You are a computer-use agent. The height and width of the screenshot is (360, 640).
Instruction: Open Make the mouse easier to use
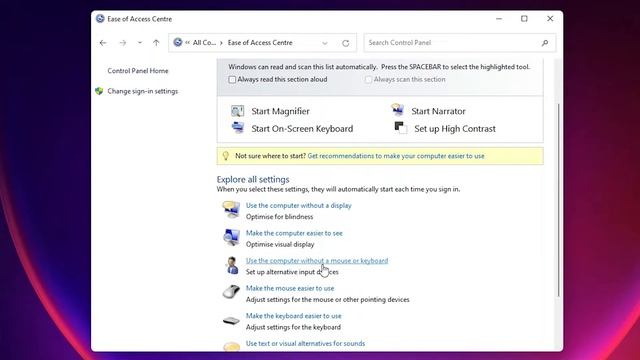(290, 288)
